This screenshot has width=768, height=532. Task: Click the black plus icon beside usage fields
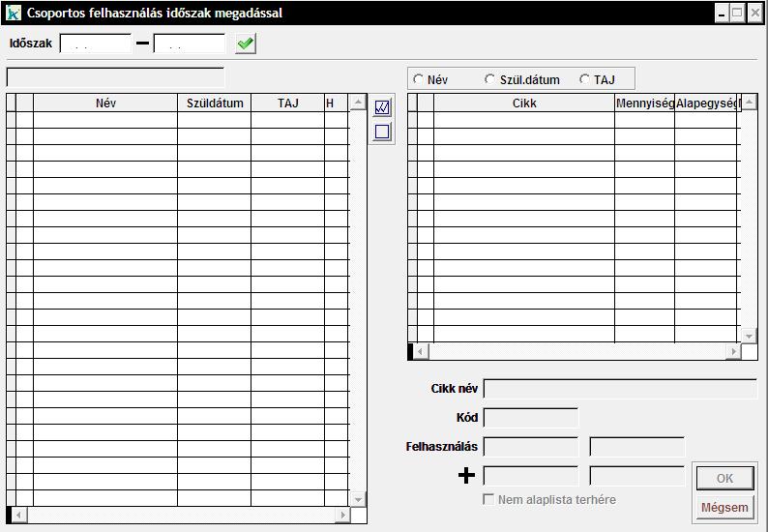pyautogui.click(x=466, y=476)
